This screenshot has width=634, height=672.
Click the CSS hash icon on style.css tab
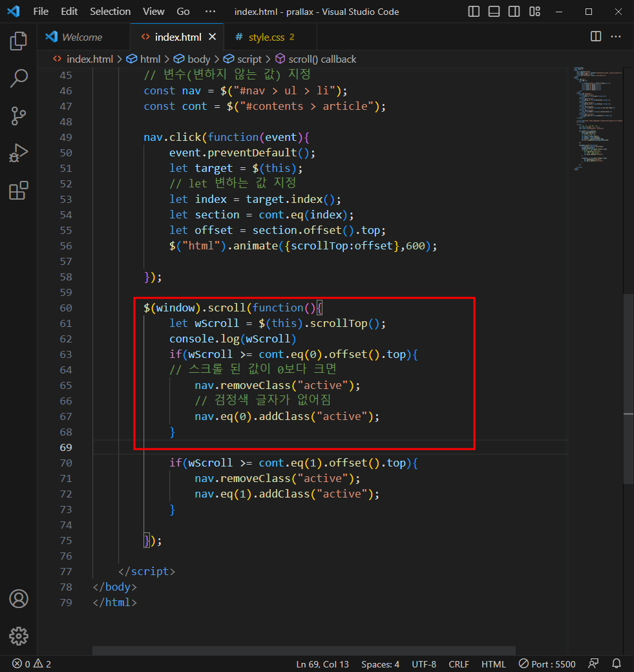click(x=238, y=37)
